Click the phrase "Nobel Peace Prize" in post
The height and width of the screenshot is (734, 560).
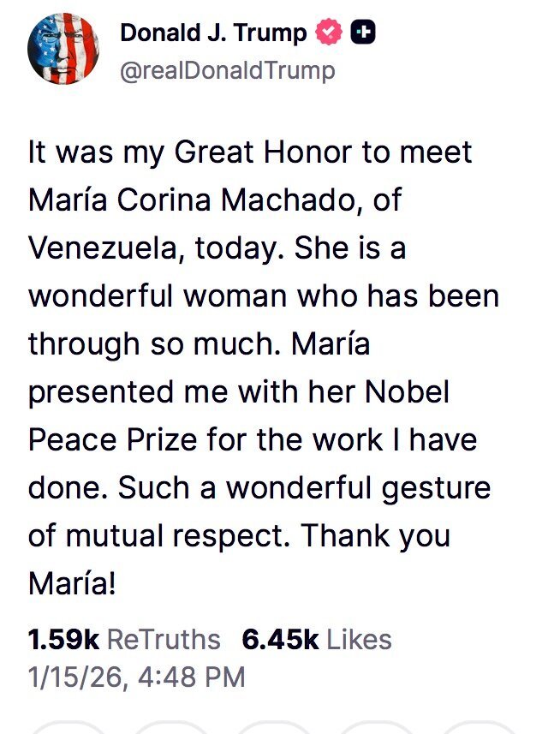coord(257,415)
